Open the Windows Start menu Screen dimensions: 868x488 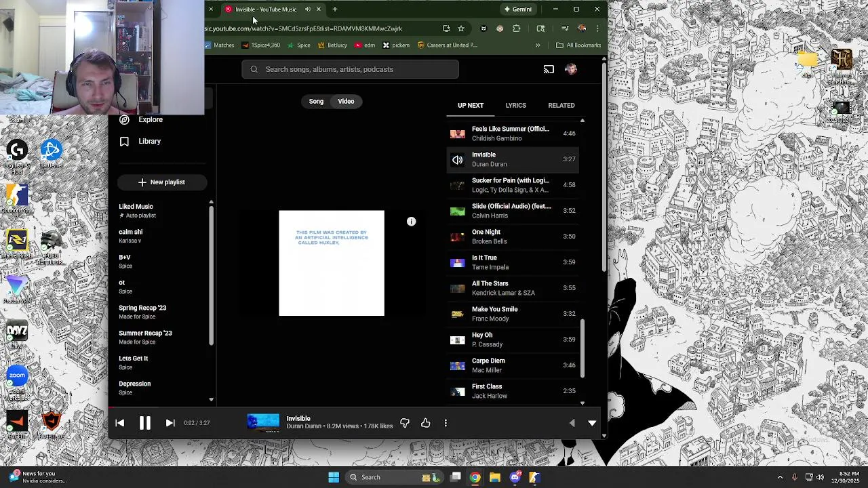click(x=334, y=477)
